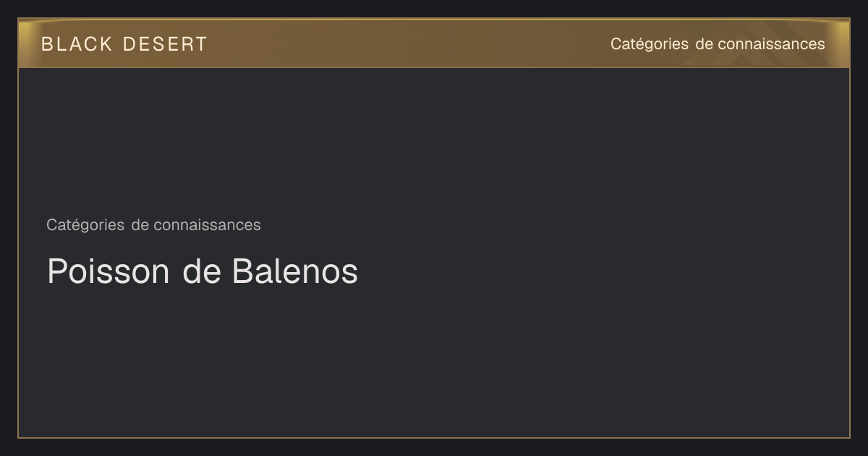Click the word Catégories in the breadcrumb

click(85, 225)
